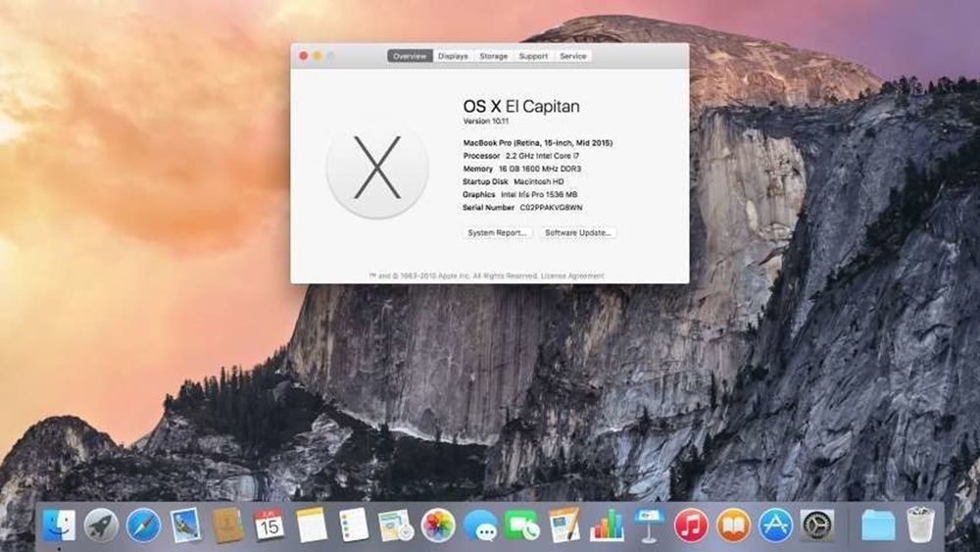Start FaceTime from the dock

[x=522, y=526]
